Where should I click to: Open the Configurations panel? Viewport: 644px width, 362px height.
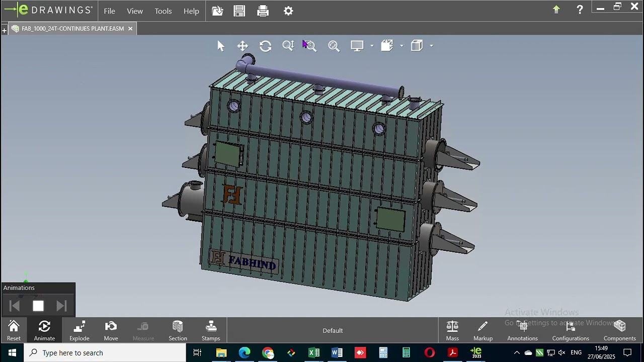(x=571, y=330)
